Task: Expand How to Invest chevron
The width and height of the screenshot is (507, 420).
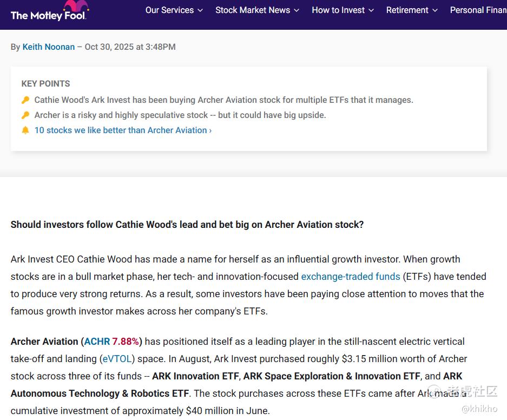Action: pos(371,10)
